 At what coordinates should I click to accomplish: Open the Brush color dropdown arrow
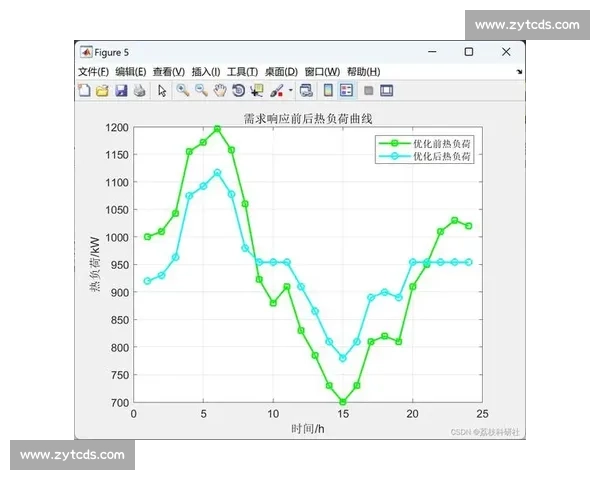[290, 91]
